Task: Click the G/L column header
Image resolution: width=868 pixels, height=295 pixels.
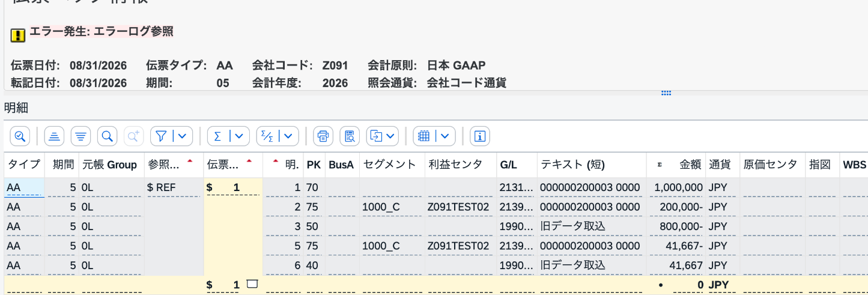Action: pos(516,165)
